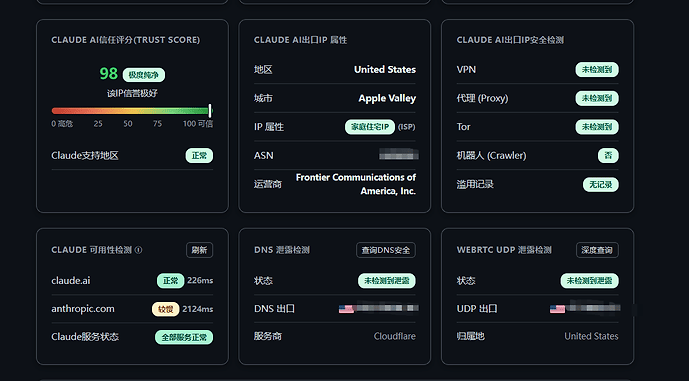Screen dimensions: 689x381
Task: Click the Tor 未检测到 badge
Action: point(597,127)
